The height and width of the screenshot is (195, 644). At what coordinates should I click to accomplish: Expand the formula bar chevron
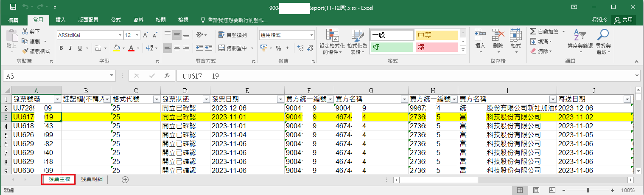[x=637, y=76]
